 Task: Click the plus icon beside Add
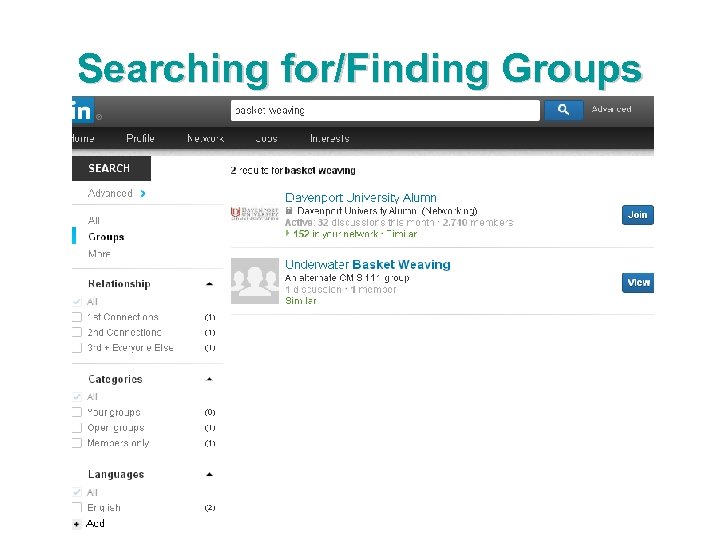[77, 524]
